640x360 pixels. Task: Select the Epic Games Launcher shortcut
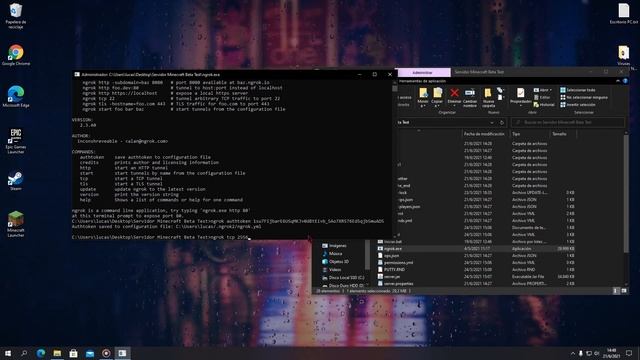(16, 141)
